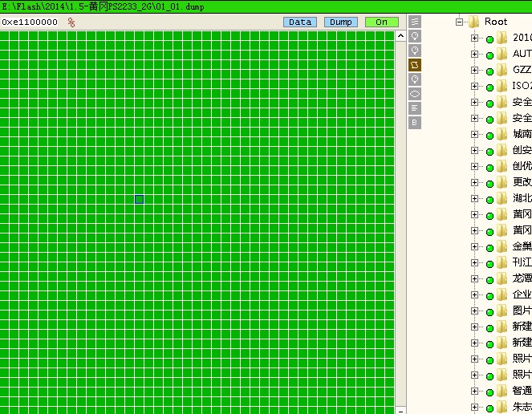Click the folder icon of the 图片 item
The width and height of the screenshot is (532, 414).
click(502, 310)
